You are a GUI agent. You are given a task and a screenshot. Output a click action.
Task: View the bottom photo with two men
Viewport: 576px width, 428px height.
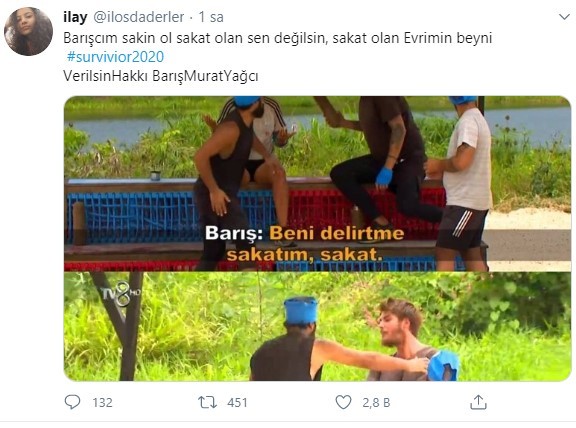click(317, 327)
